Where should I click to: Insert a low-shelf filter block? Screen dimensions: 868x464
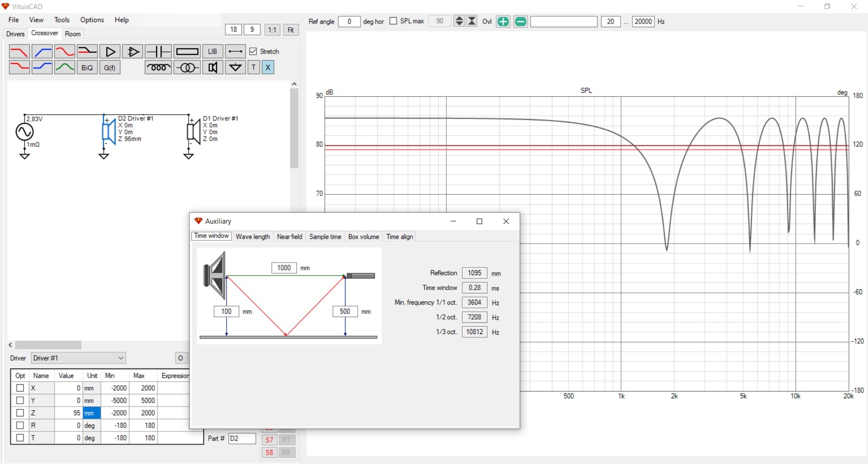(19, 67)
